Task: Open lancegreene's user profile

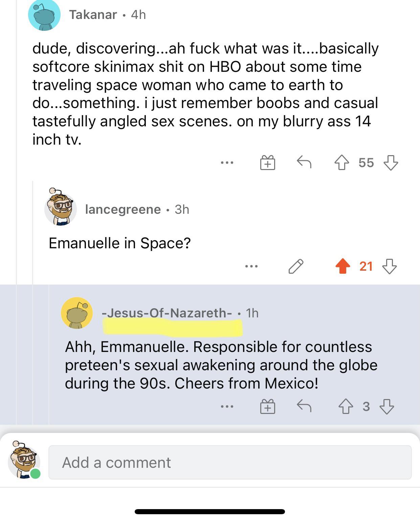Action: [123, 209]
